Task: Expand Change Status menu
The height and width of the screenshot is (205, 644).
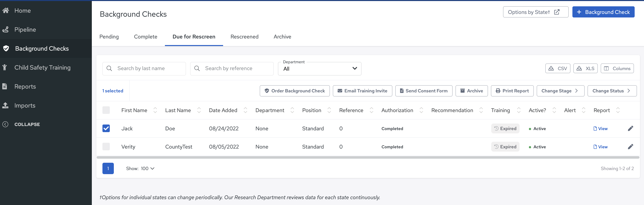Action: 612,91
